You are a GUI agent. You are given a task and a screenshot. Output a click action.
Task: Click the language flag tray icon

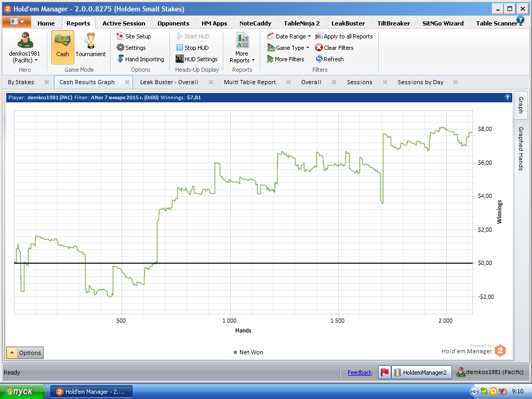coord(502,392)
